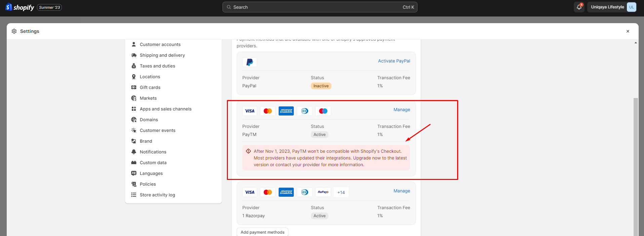Close the Settings panel with X
The height and width of the screenshot is (236, 644).
(x=628, y=31)
